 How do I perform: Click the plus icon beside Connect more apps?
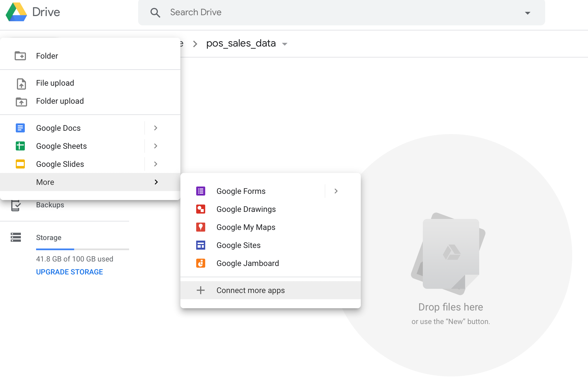(201, 290)
